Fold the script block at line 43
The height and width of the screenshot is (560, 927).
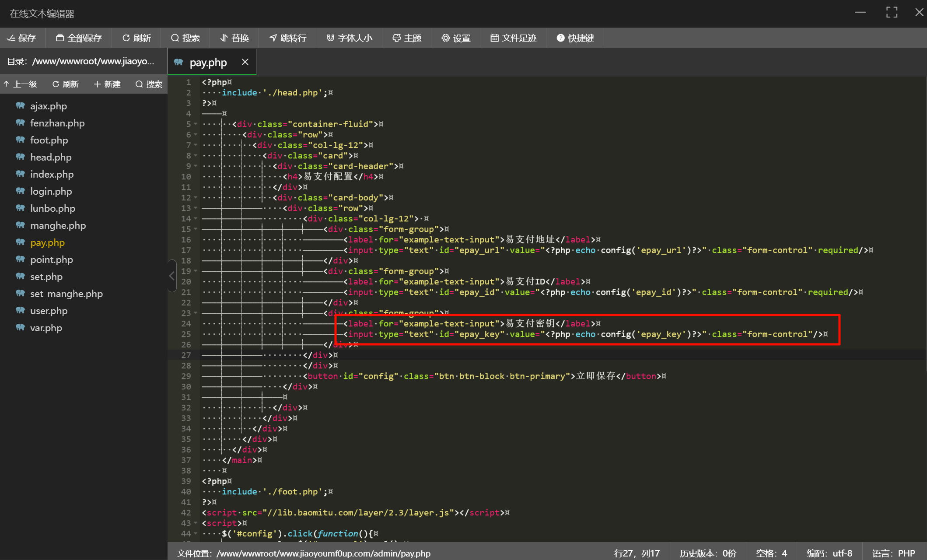tap(196, 523)
